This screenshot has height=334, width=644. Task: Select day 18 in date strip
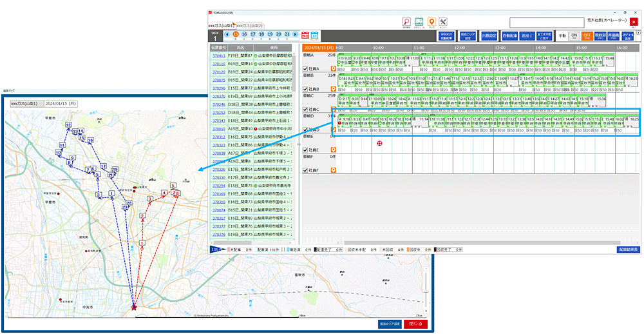261,35
